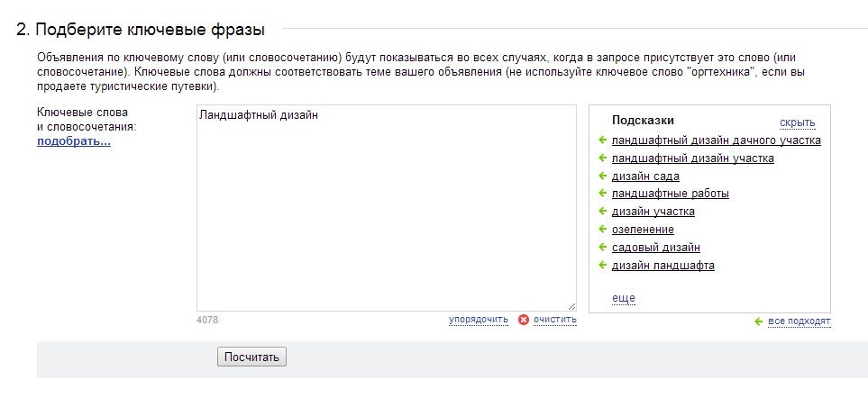Click inside the keywords text area
This screenshot has height=398, width=868.
(x=387, y=208)
